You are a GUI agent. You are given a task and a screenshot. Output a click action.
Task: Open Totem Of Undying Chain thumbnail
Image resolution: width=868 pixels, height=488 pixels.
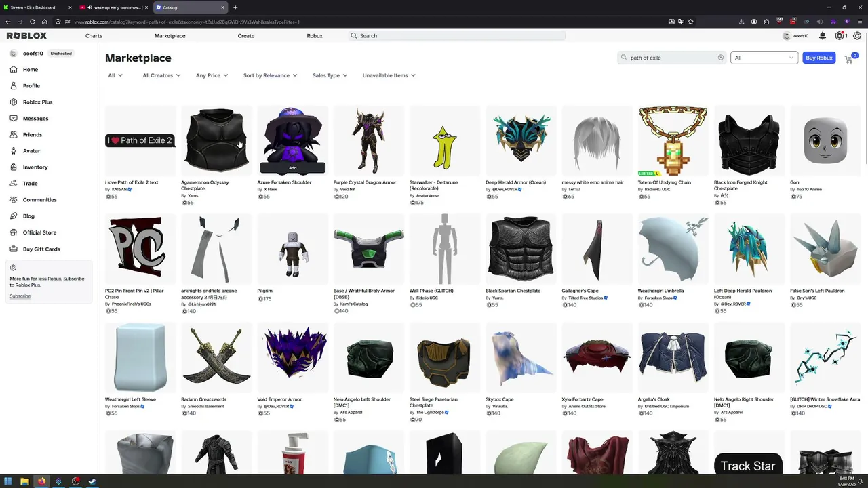673,140
